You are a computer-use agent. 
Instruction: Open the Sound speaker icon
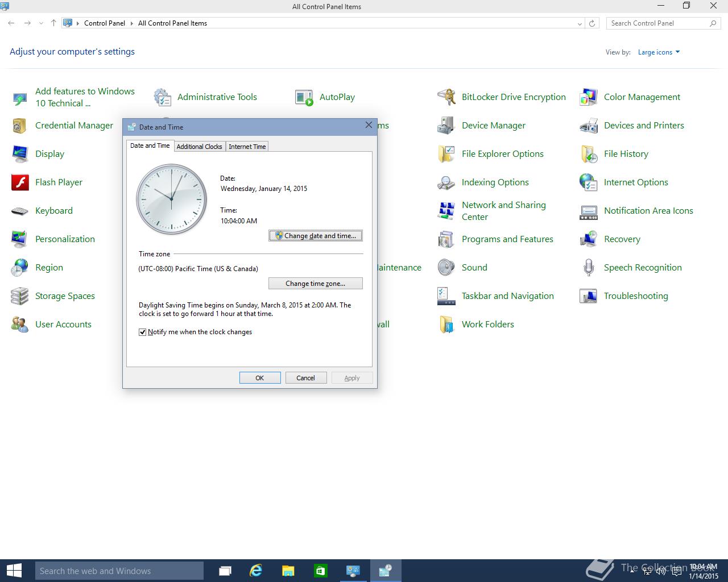click(x=446, y=268)
